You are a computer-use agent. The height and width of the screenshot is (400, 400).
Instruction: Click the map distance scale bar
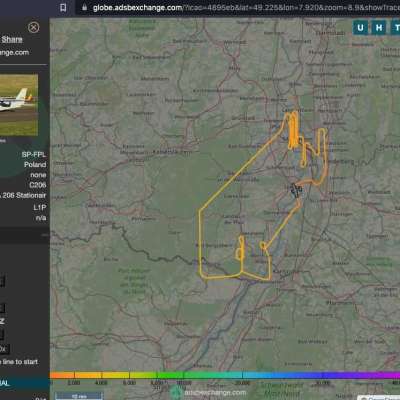click(x=79, y=396)
